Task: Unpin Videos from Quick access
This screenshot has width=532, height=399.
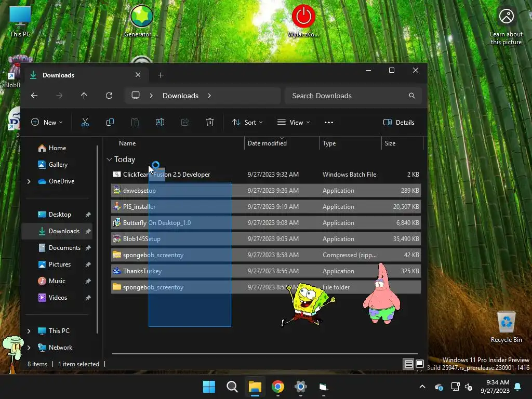Action: (x=88, y=298)
